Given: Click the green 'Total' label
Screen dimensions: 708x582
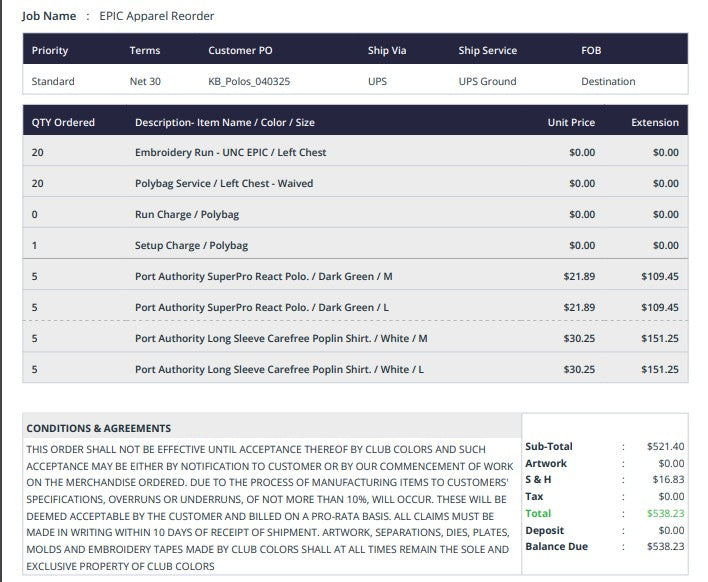Looking at the screenshot, I should (538, 513).
